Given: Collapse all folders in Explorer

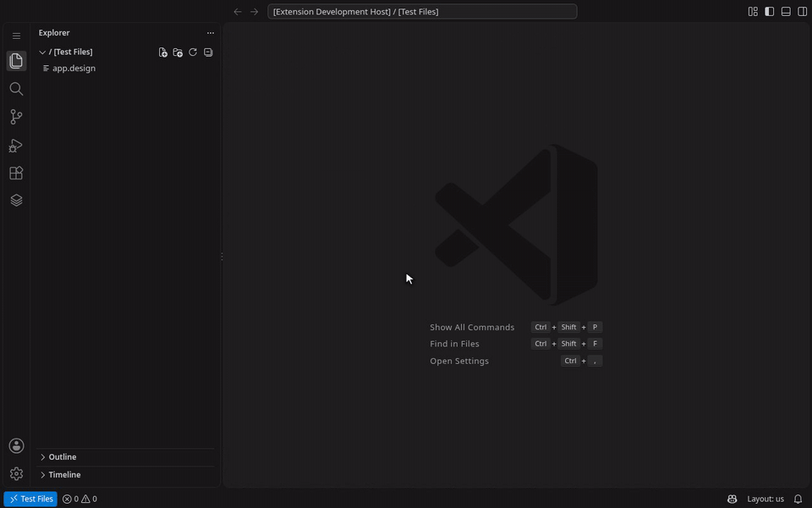Looking at the screenshot, I should point(208,52).
